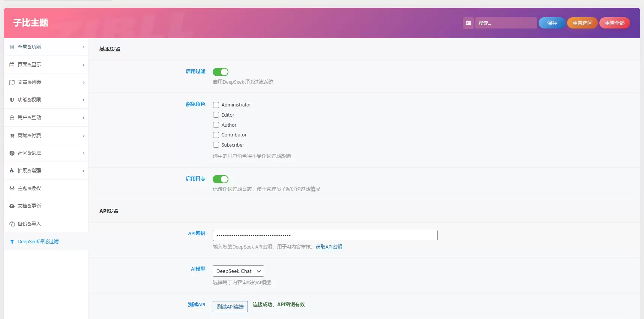Click the API设置 section heading
Viewport: 644px width, 319px height.
pyautogui.click(x=109, y=211)
